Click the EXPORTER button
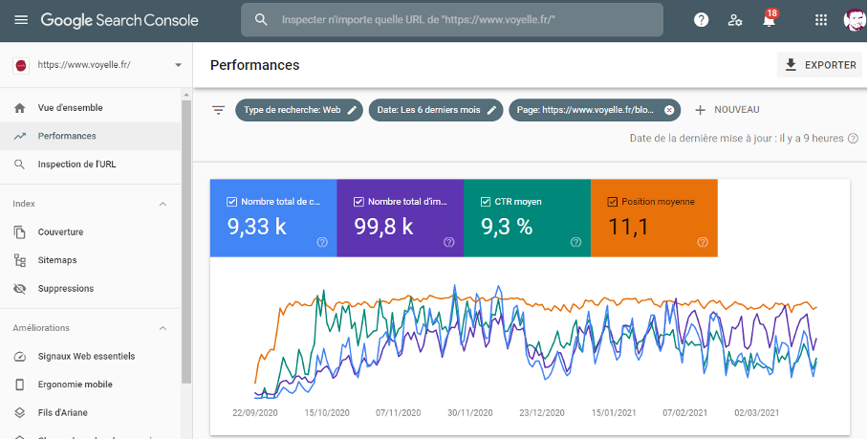 pos(819,65)
